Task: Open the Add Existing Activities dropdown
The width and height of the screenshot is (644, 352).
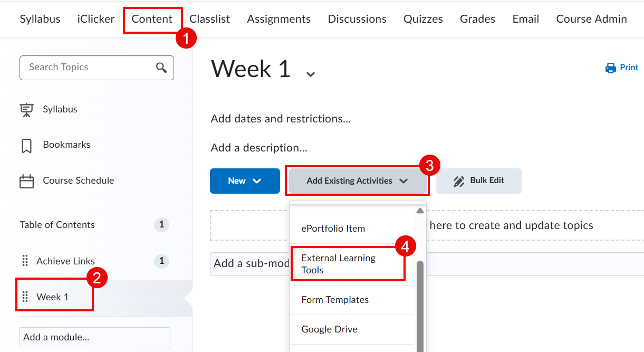Action: tap(357, 180)
